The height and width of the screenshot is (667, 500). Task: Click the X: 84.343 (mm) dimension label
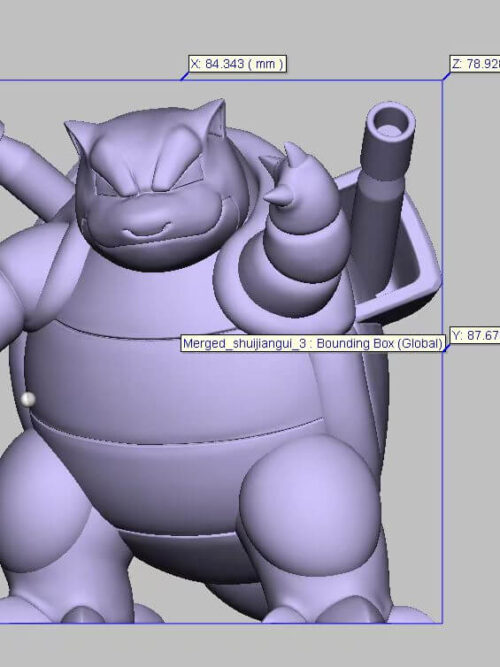click(237, 64)
